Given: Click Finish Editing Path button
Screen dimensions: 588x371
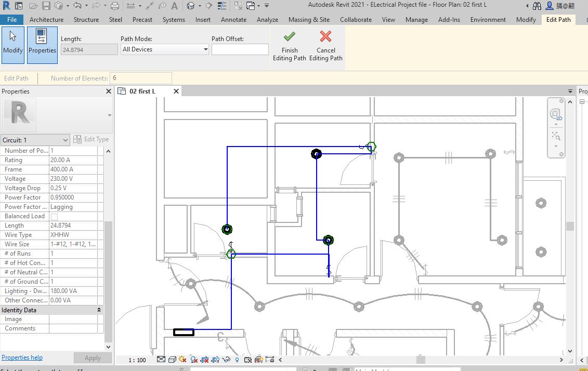Looking at the screenshot, I should (x=289, y=47).
